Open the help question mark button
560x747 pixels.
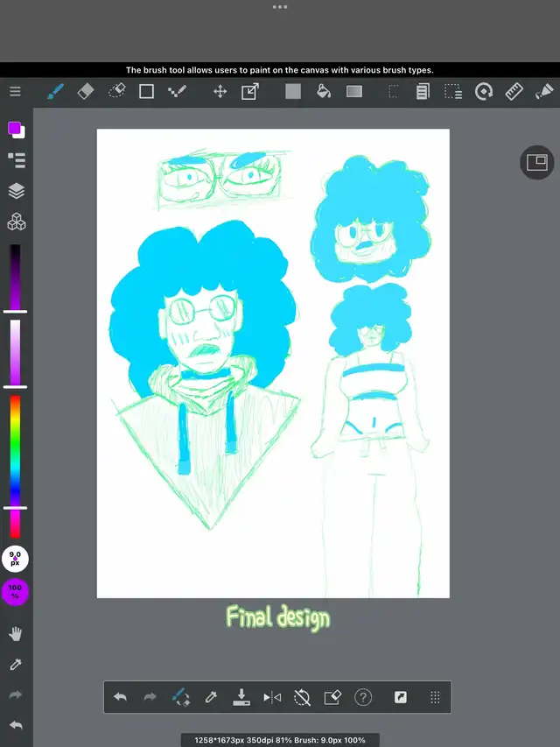(363, 697)
